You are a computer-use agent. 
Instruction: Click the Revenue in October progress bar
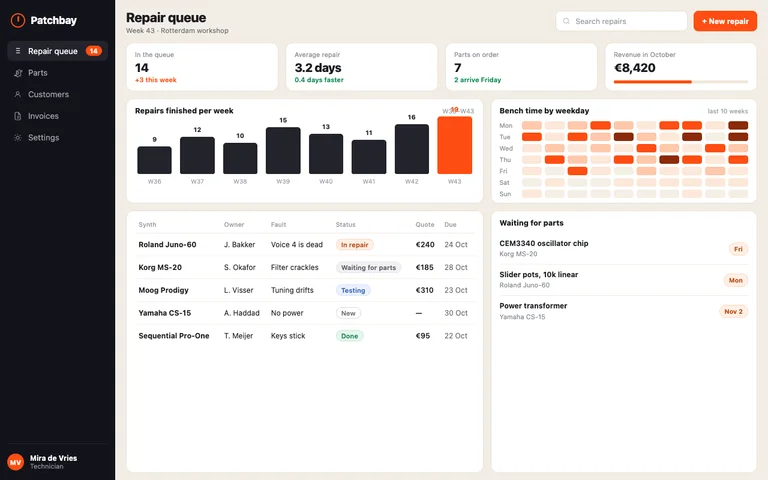pyautogui.click(x=681, y=82)
